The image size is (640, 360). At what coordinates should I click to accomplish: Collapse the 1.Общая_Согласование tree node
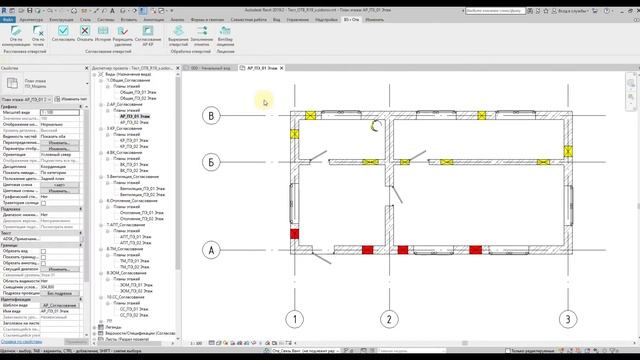coord(101,80)
